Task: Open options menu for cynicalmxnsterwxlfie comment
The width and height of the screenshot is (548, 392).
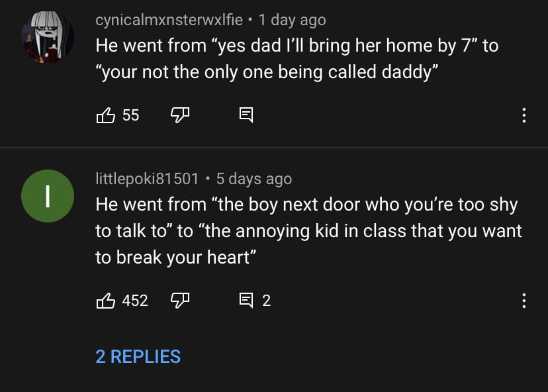Action: point(524,115)
